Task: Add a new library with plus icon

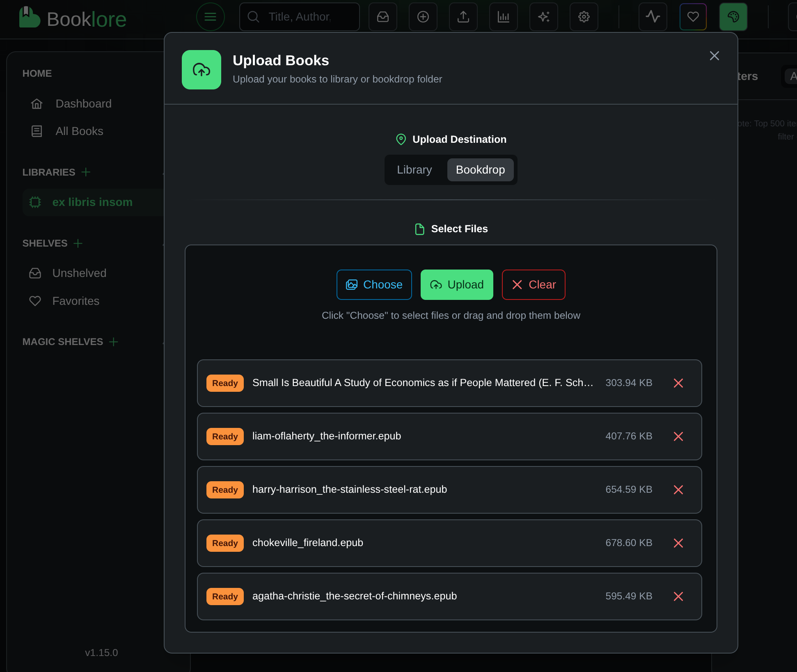Action: click(x=86, y=172)
